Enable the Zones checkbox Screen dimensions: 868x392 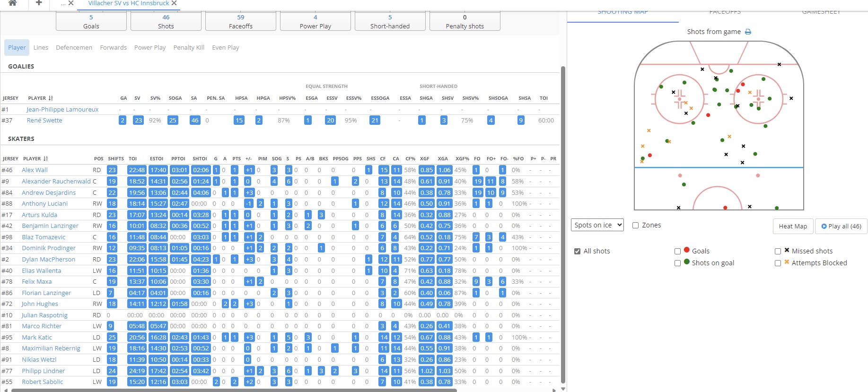[636, 226]
